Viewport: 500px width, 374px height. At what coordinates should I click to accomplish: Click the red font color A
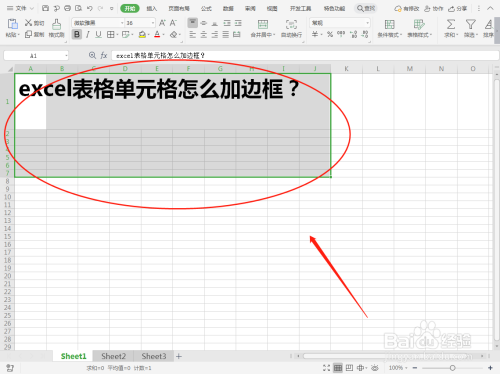point(157,34)
